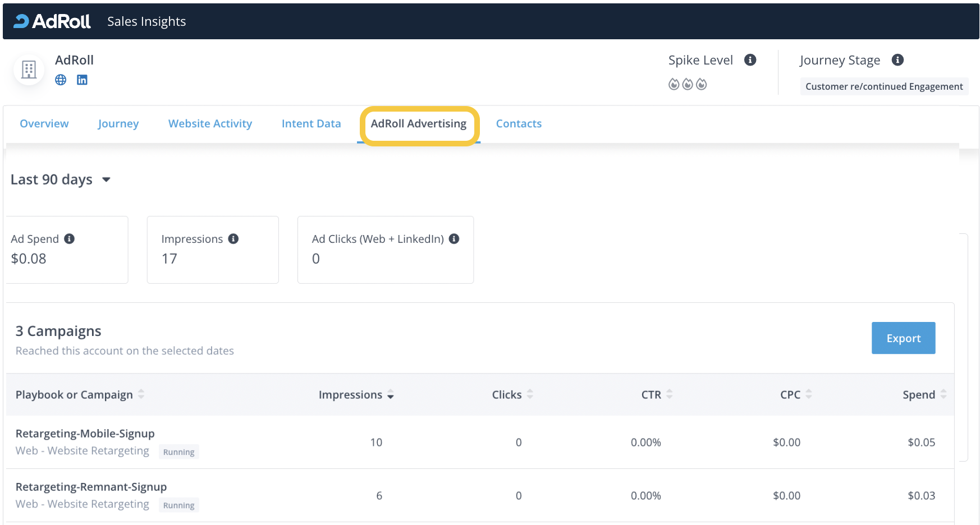Click Web - Website Retargeting under Retargeting-Mobile-Signup
Viewport: 980px width, 525px height.
[83, 451]
